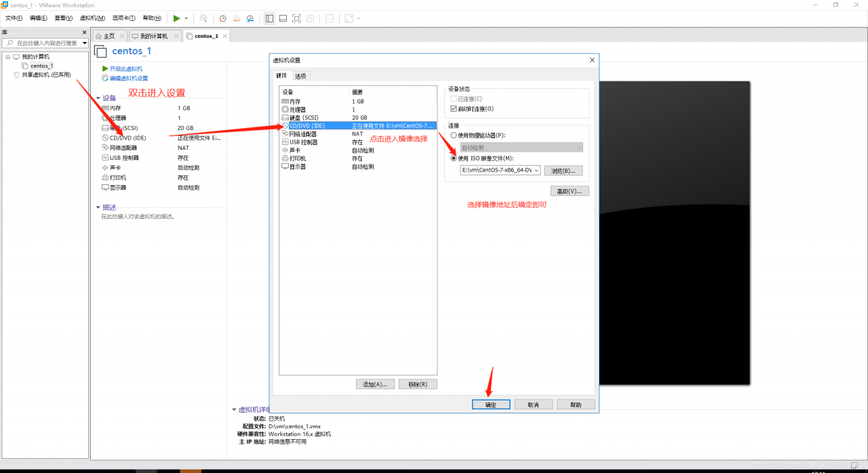Image resolution: width=868 pixels, height=473 pixels.
Task: Click the 显示器 monitor icon in settings dialog list
Action: point(285,167)
